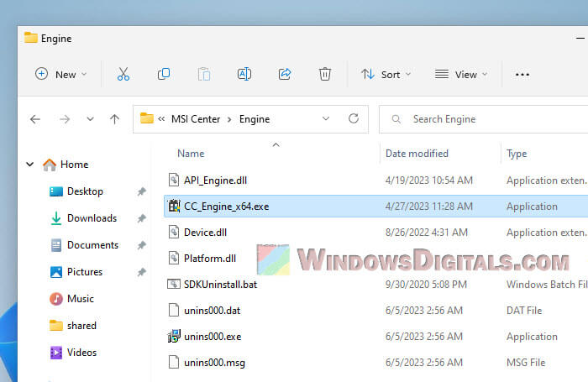Select the unins000.exe file name
The image size is (588, 382).
click(213, 337)
